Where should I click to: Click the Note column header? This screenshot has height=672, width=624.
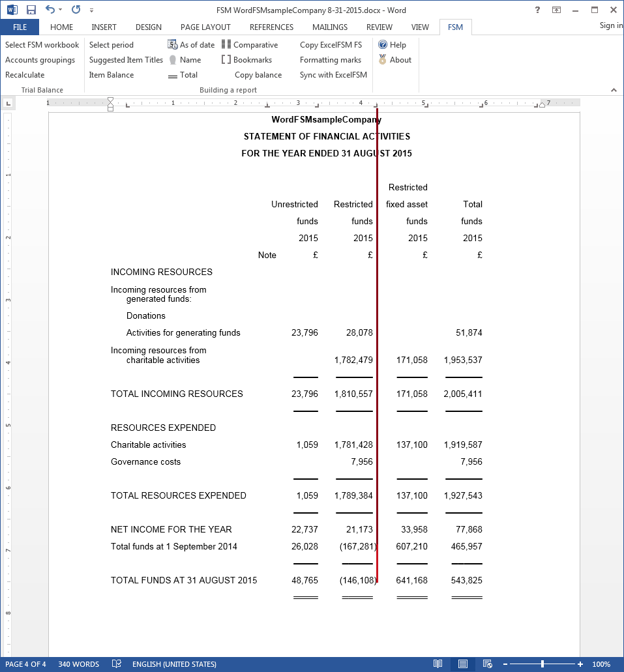click(267, 255)
